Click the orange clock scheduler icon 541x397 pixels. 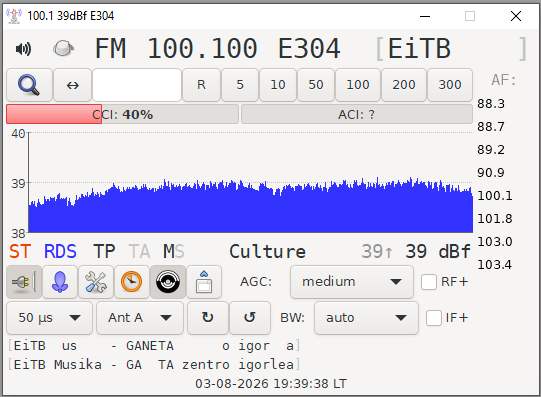(x=132, y=282)
